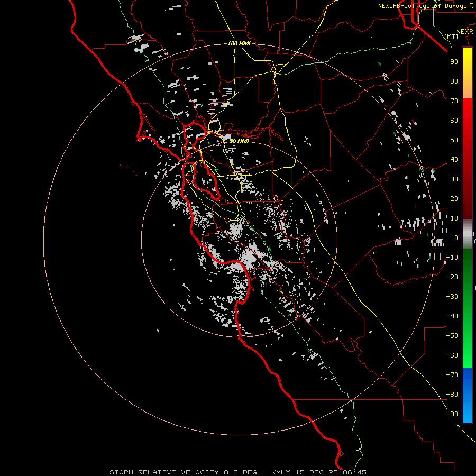The image size is (476, 476).
Task: Click the "50" value on the velocity scale
Action: tap(454, 140)
